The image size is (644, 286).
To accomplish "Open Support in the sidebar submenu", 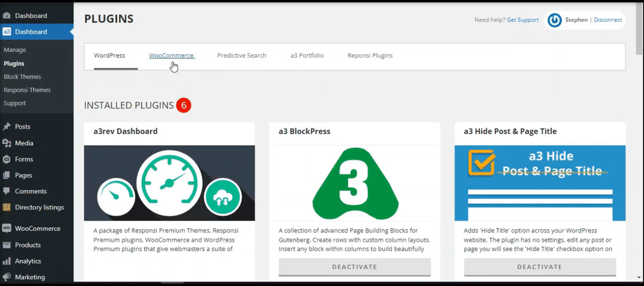I will tap(14, 103).
